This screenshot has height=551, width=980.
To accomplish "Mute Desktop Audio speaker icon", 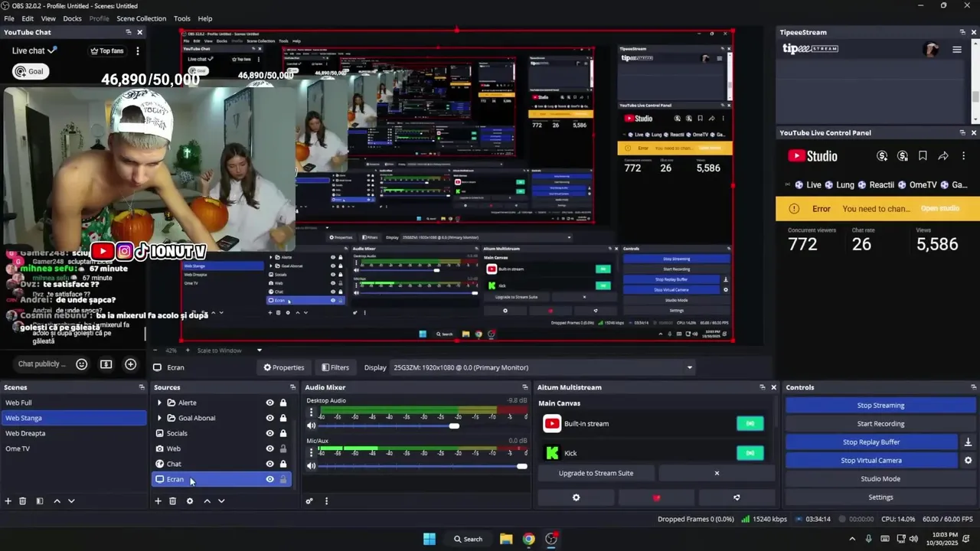I will click(x=311, y=425).
